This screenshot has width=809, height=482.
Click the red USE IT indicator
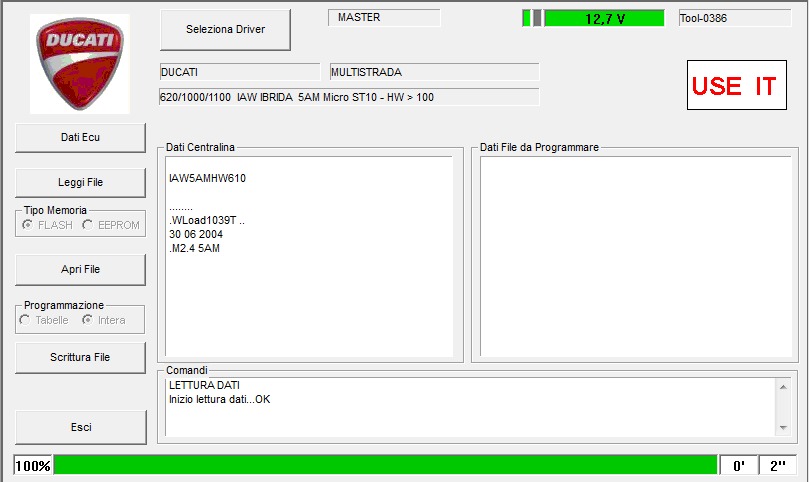(x=734, y=86)
